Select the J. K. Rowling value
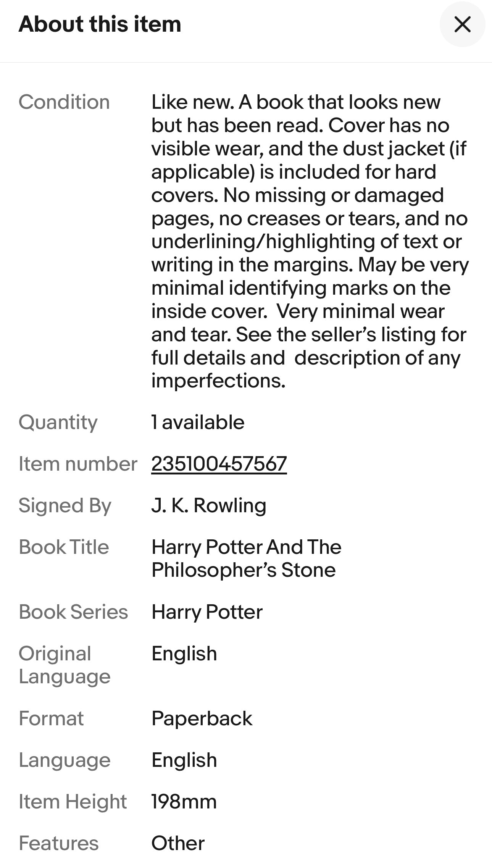The width and height of the screenshot is (492, 868). pos(208,505)
